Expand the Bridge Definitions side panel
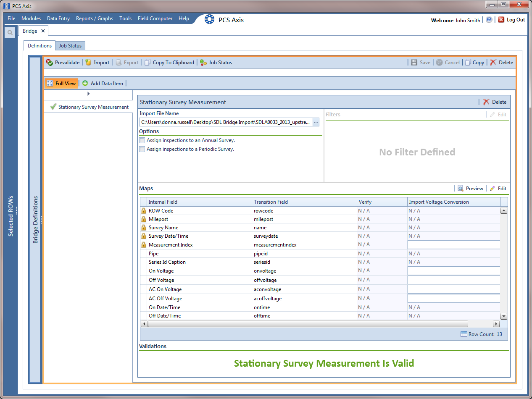532x399 pixels. 35,220
